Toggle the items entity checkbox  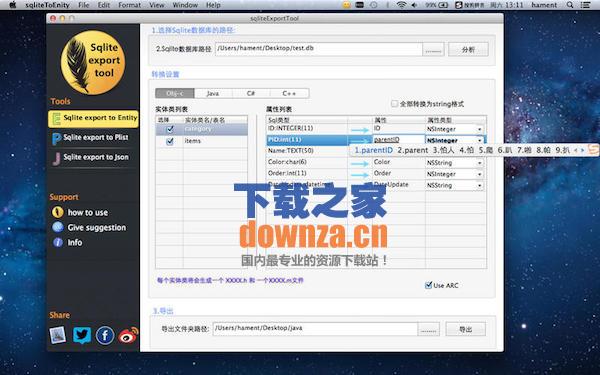[x=170, y=141]
